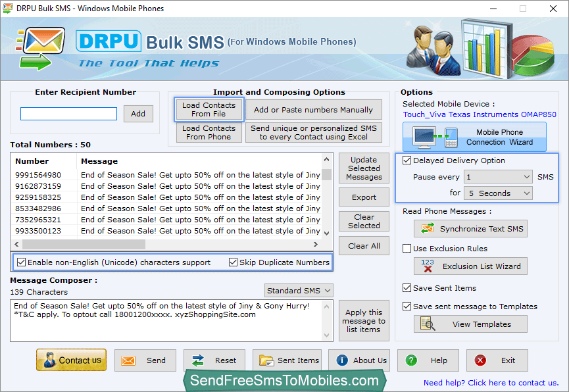Viewport: 569px width, 392px height.
Task: Uncheck Save Sent Items
Action: tap(407, 288)
